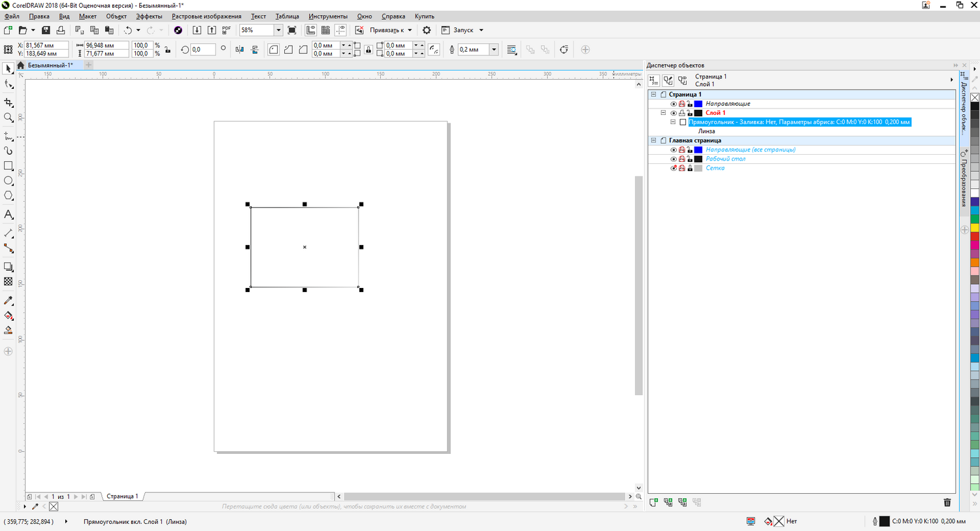Collapse the Страница 1 tree node
Screen dimensions: 980x531
[653, 95]
